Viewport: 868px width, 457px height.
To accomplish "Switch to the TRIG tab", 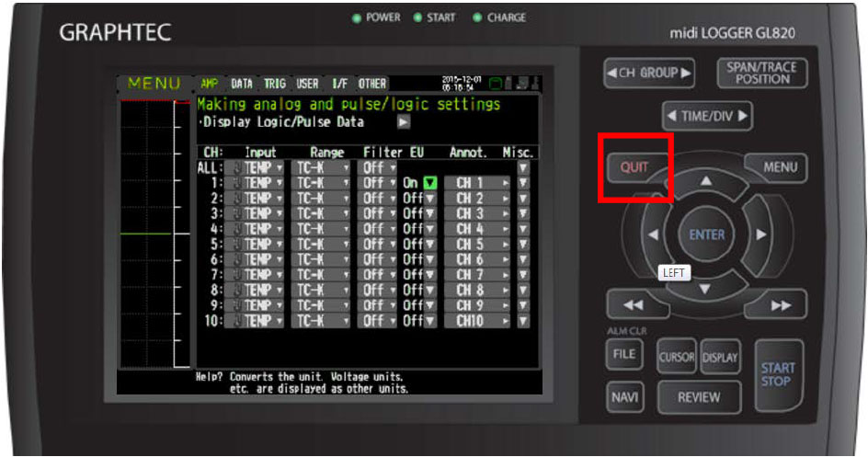I will click(x=275, y=84).
